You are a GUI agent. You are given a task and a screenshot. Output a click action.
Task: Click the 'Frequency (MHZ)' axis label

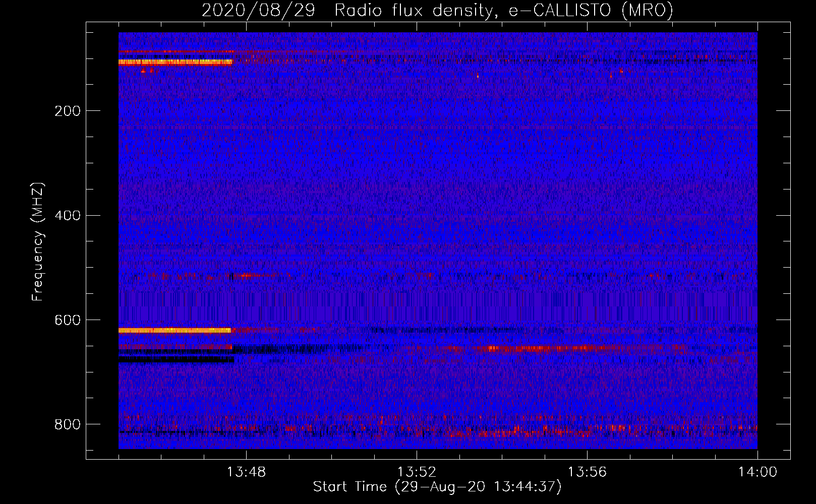[38, 242]
